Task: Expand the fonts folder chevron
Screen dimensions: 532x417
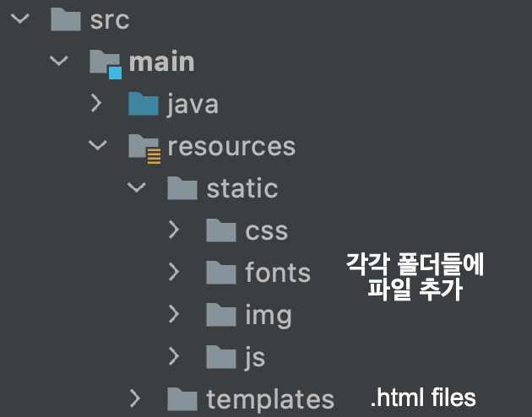Action: click(x=174, y=272)
